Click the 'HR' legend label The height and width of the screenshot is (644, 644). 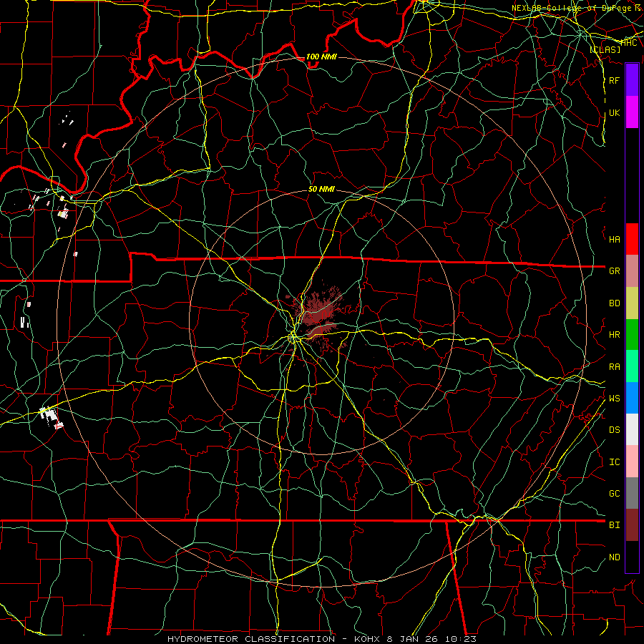point(614,334)
